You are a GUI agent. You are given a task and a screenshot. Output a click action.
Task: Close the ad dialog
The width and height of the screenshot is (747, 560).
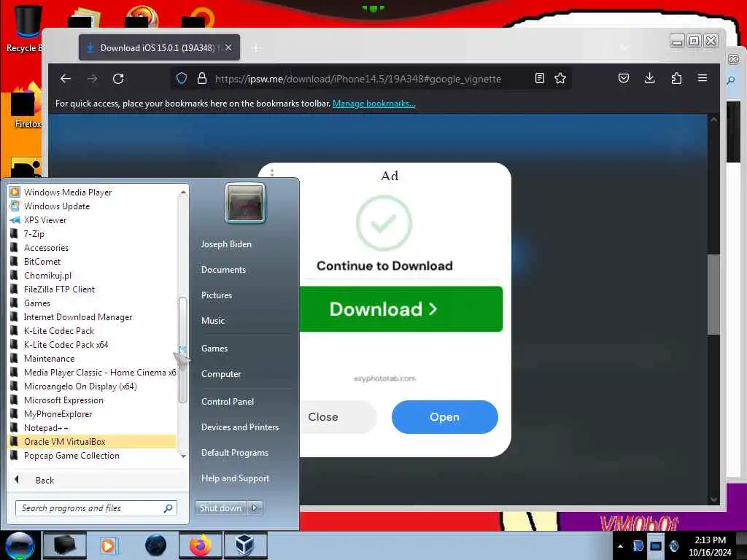(x=337, y=417)
